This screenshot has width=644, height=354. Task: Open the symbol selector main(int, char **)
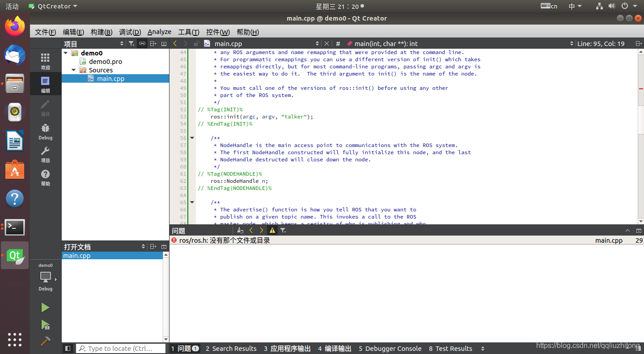click(460, 43)
